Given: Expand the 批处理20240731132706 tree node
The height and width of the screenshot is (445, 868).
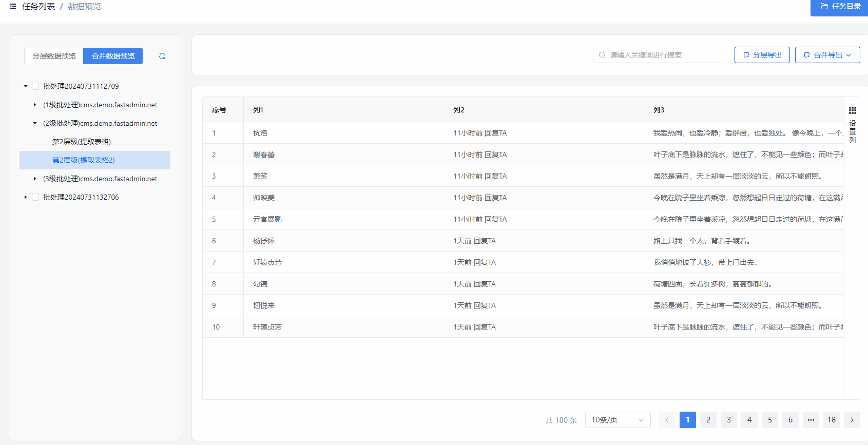Looking at the screenshot, I should [x=26, y=197].
